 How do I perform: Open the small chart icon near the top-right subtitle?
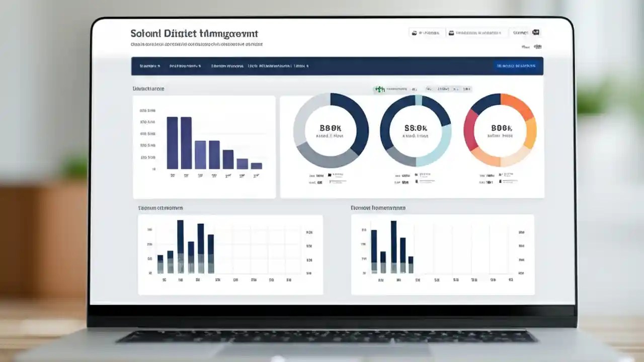[x=537, y=47]
